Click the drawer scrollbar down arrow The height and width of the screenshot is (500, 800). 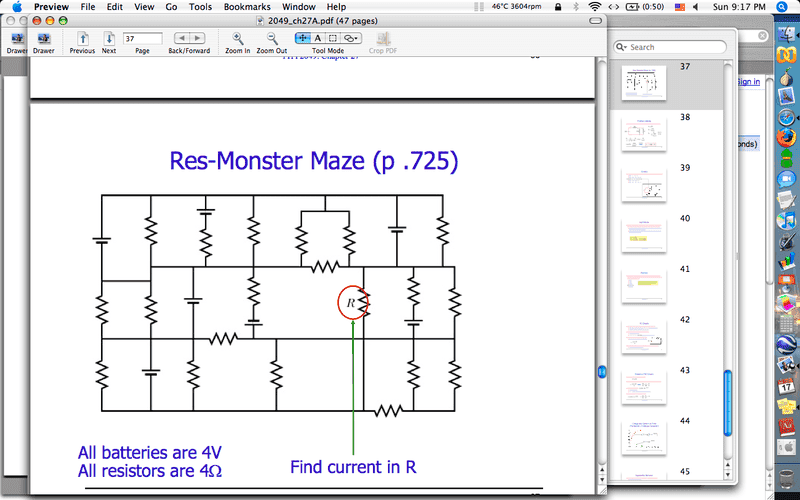pyautogui.click(x=728, y=475)
